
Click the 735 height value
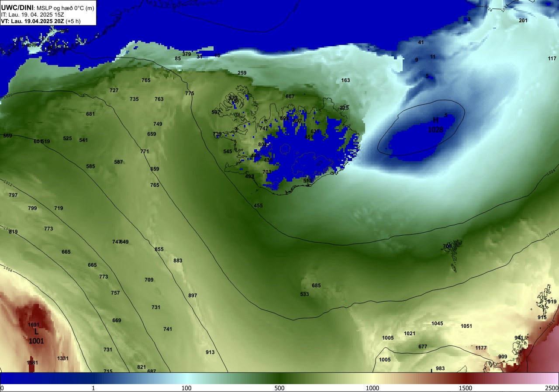(134, 99)
